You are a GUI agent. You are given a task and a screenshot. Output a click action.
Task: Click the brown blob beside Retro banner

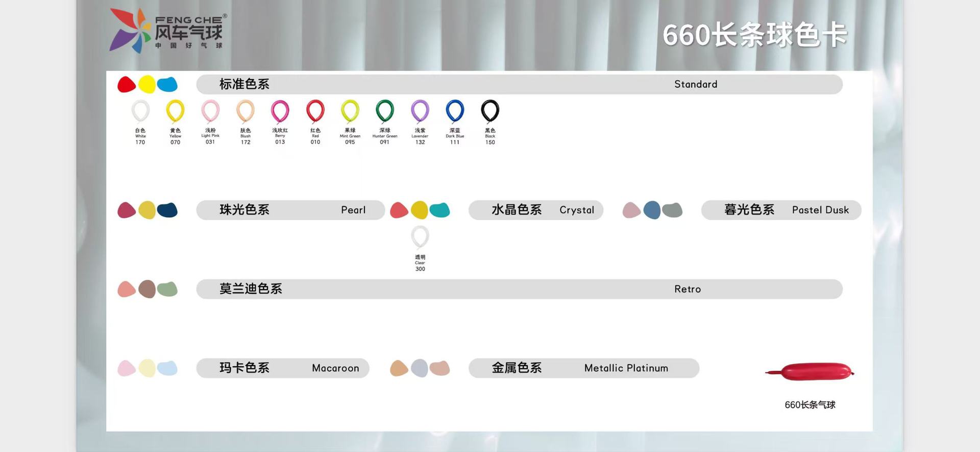[147, 289]
